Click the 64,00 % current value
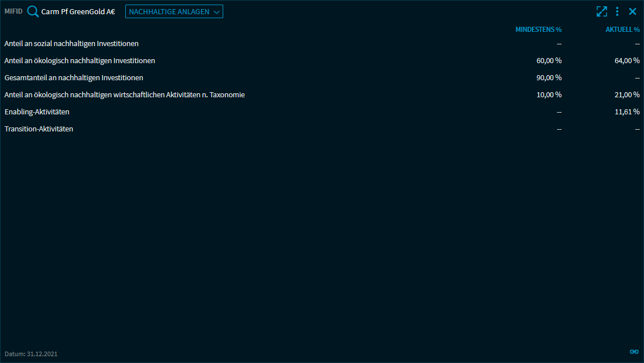This screenshot has height=363, width=644. click(x=627, y=61)
